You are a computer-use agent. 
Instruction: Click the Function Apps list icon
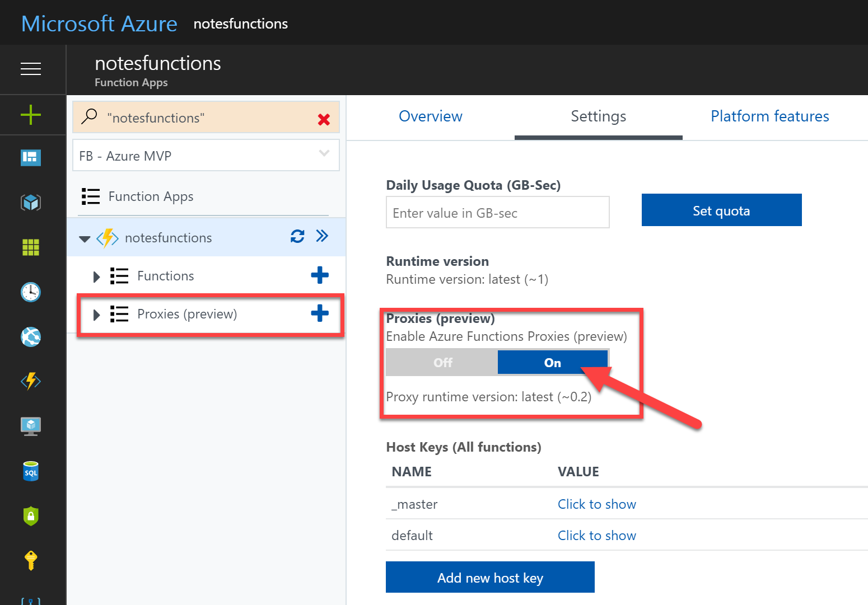tap(91, 196)
